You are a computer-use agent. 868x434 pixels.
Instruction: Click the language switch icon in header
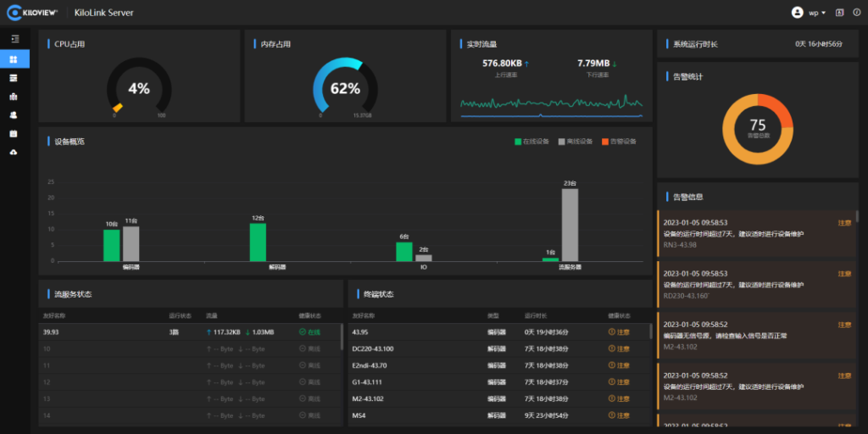839,12
